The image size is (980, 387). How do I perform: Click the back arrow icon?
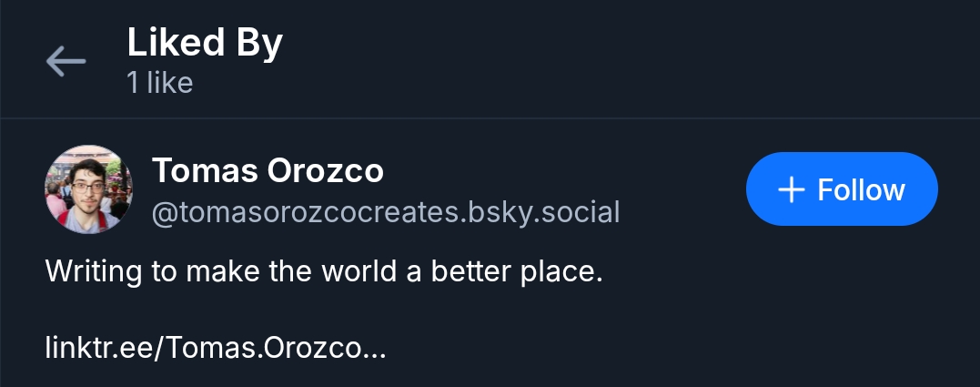pos(66,62)
